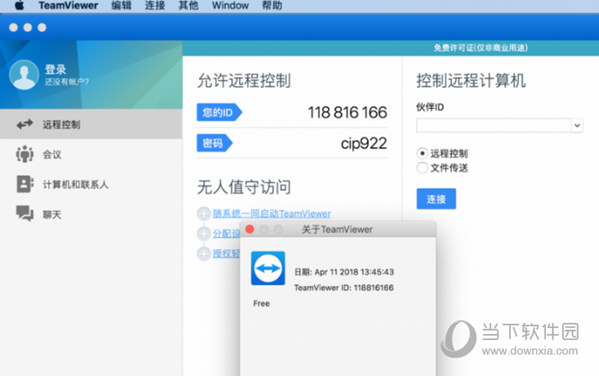Click the date text in About dialog
Image resolution: width=599 pixels, height=376 pixels.
[x=344, y=272]
